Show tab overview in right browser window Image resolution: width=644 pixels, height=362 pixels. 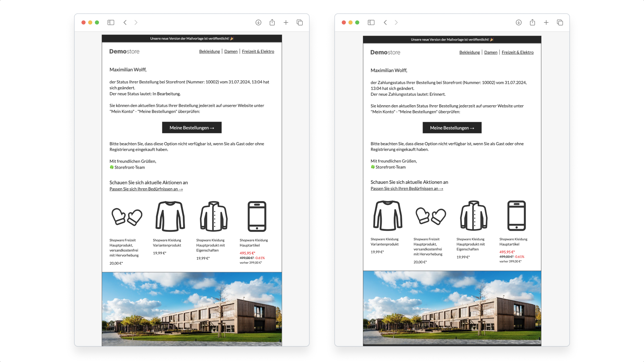pyautogui.click(x=560, y=22)
